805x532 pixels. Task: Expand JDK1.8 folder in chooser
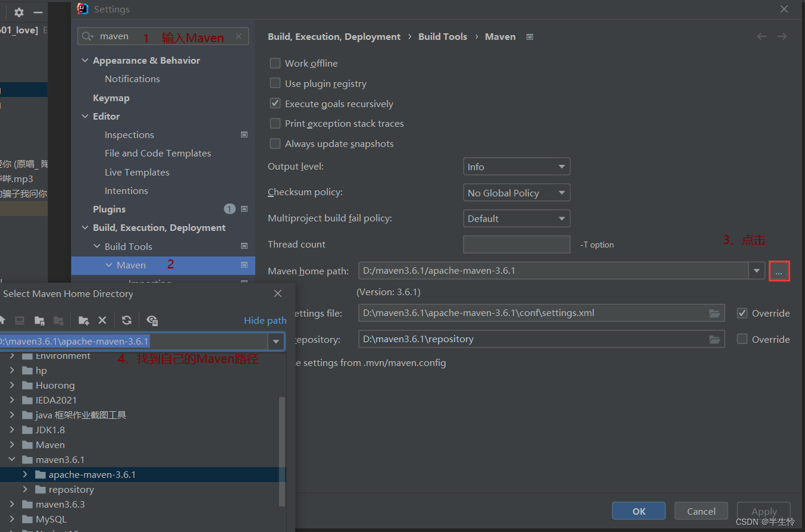[x=12, y=430]
